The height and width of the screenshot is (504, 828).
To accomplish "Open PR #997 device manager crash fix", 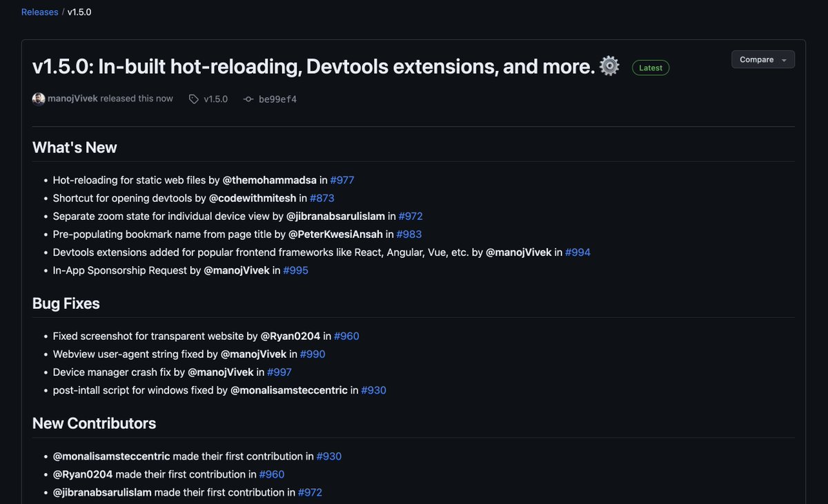I will pos(279,372).
